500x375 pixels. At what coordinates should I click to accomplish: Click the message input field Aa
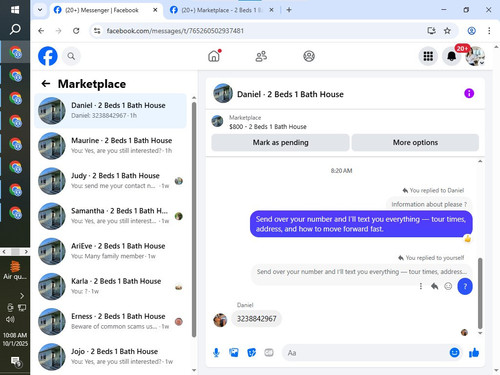coord(364,353)
